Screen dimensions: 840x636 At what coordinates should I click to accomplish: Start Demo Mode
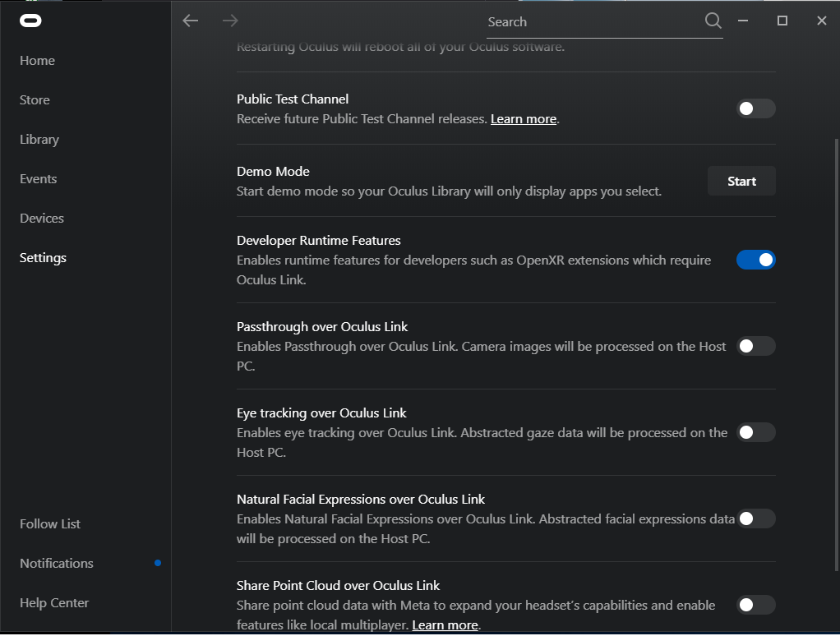click(741, 181)
